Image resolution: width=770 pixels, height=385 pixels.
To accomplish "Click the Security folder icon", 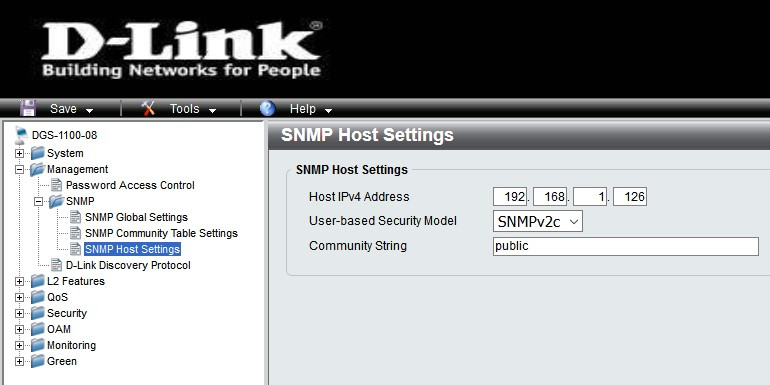I will (x=37, y=313).
